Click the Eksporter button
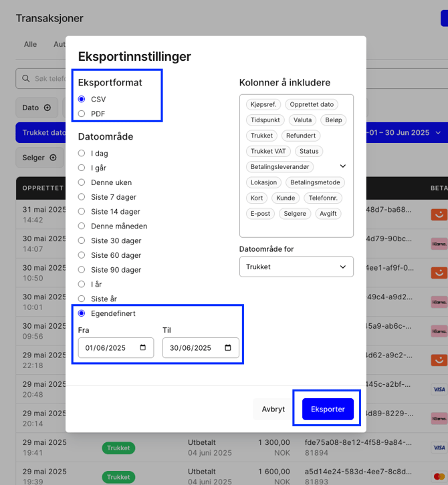 328,409
